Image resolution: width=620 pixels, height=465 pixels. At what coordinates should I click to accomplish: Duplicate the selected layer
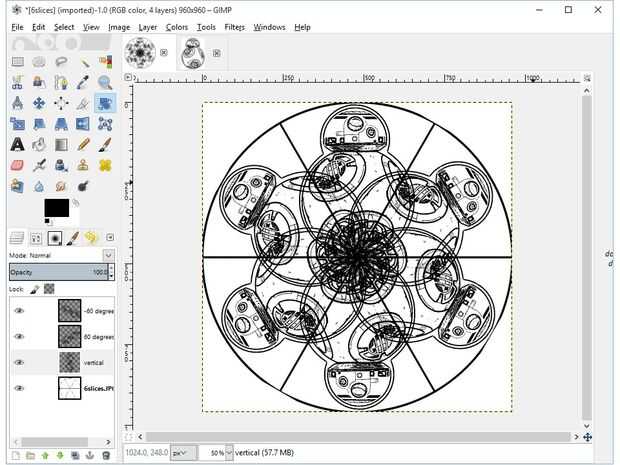(75, 456)
